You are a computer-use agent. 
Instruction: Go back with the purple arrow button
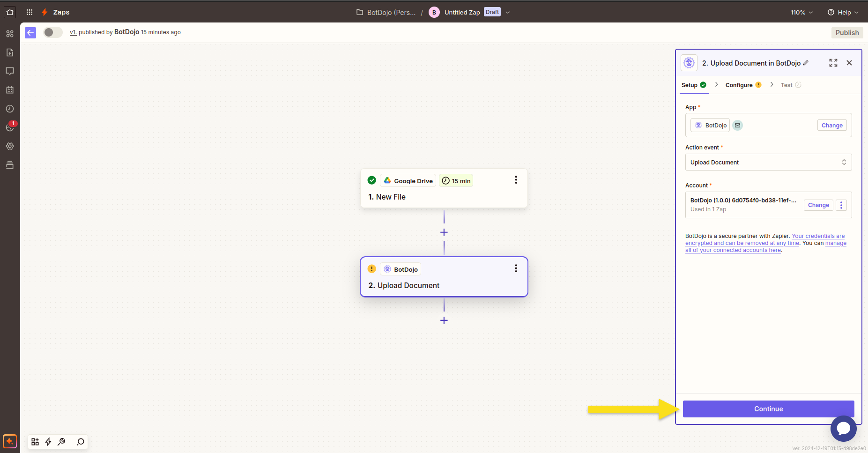(x=30, y=32)
